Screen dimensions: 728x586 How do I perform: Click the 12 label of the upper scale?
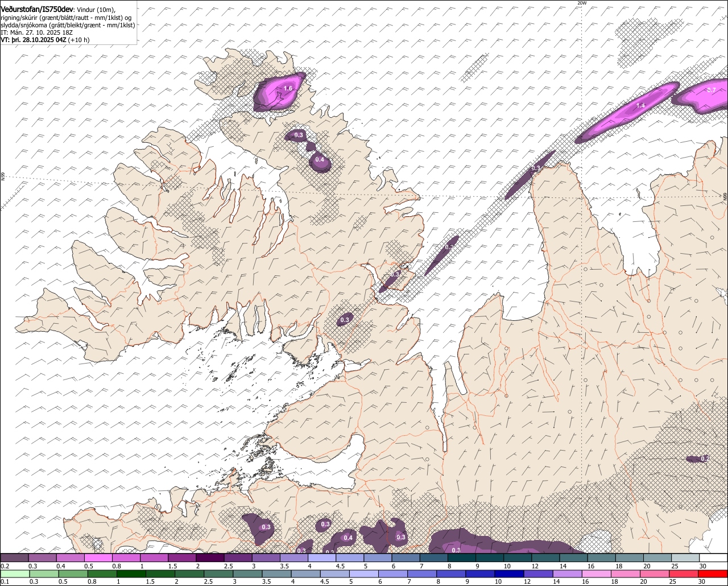coord(535,566)
